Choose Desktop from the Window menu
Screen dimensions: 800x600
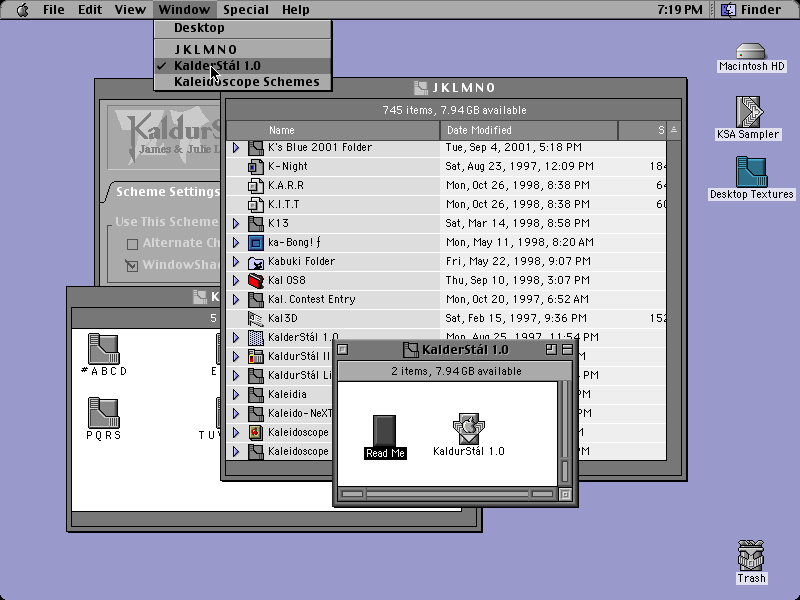coord(243,28)
